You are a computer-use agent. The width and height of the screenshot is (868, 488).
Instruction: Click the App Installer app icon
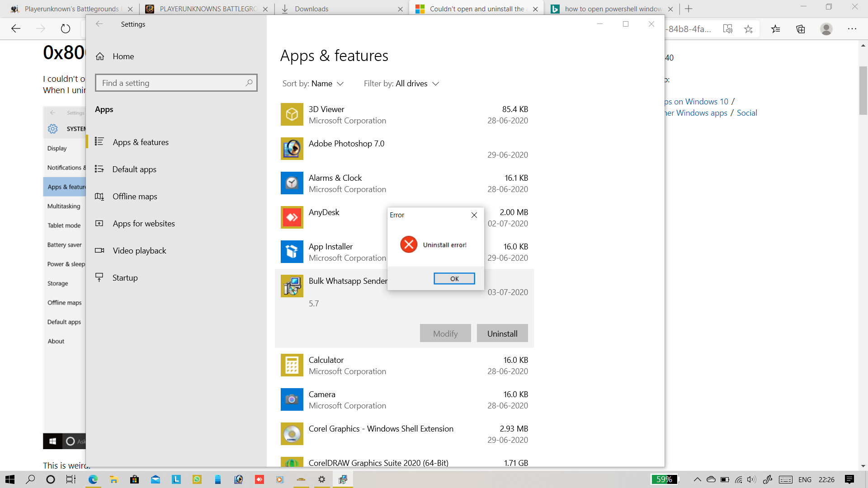[292, 252]
